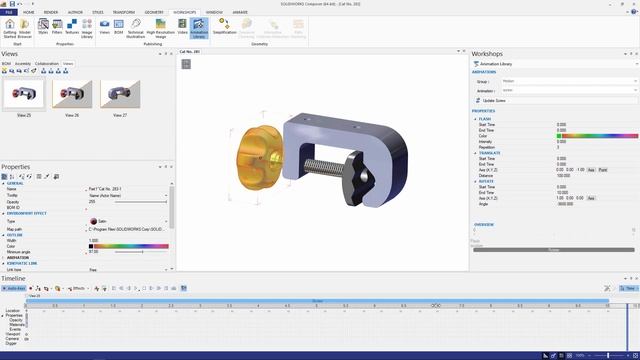Toggle the Time mode button in Timeline
This screenshot has height=360, width=640.
(x=629, y=288)
